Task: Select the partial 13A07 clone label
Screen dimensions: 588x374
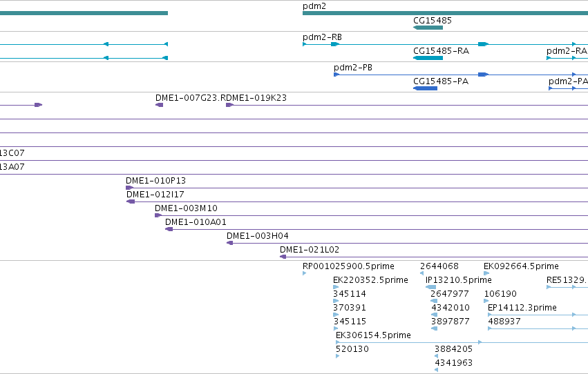Action: tap(12, 167)
